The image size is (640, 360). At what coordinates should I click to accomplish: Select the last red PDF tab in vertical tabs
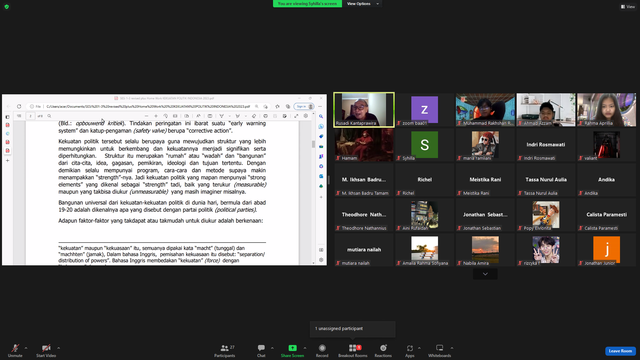click(x=7, y=151)
